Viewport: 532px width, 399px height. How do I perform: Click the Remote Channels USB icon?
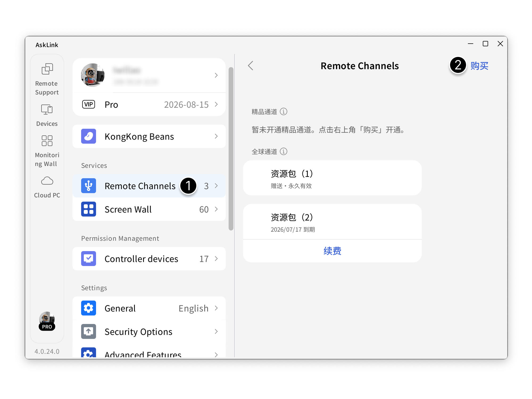point(88,186)
